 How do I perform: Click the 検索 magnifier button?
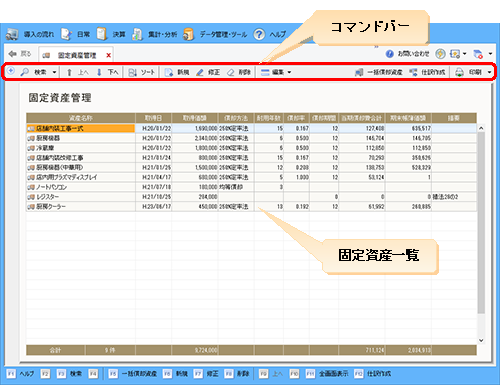pyautogui.click(x=34, y=72)
